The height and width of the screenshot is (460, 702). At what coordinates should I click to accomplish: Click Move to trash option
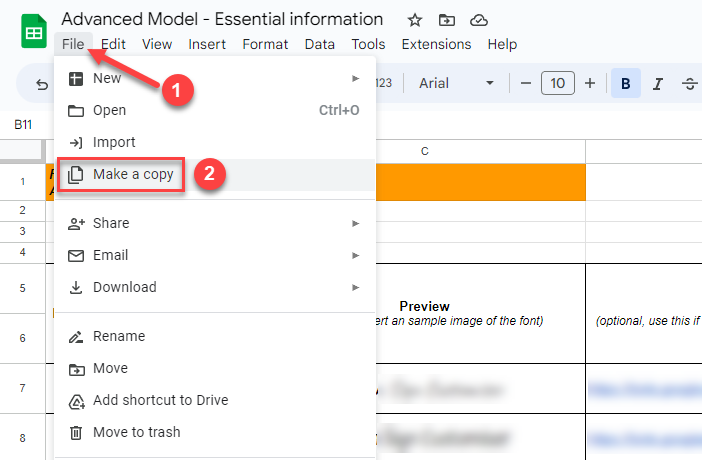pyautogui.click(x=136, y=432)
